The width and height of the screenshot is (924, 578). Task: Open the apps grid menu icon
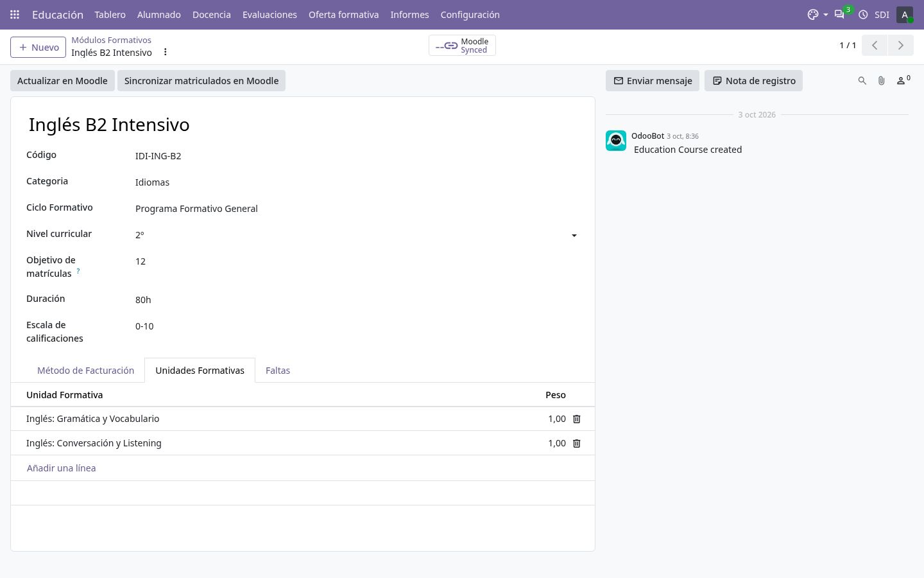coord(15,14)
